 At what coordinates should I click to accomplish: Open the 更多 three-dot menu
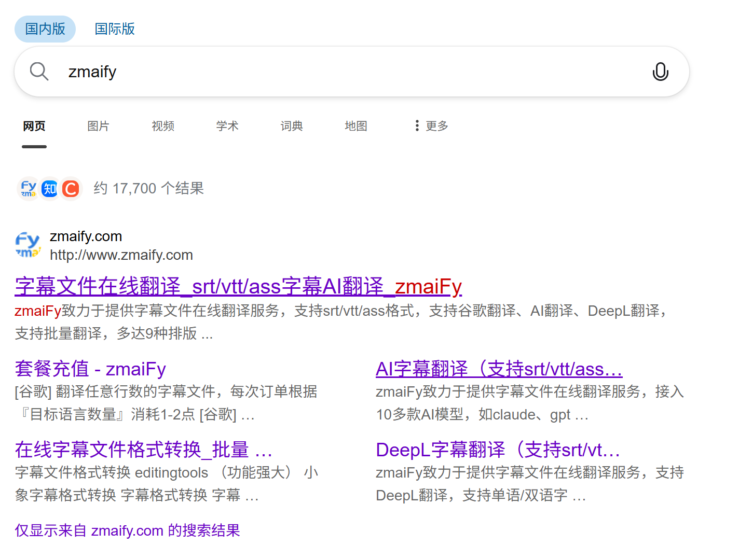tap(431, 126)
